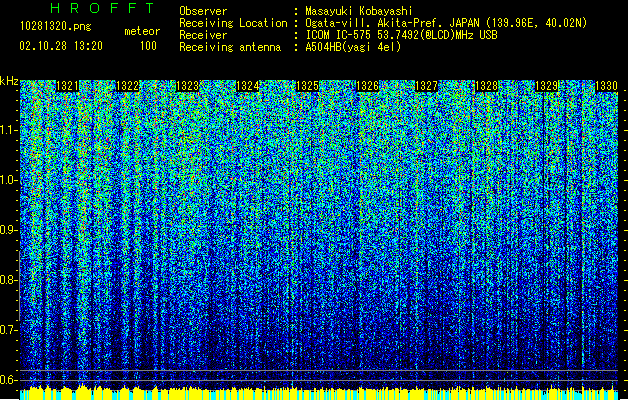Click the 0.9 kHz axis label
629x400 pixels.
pyautogui.click(x=8, y=230)
